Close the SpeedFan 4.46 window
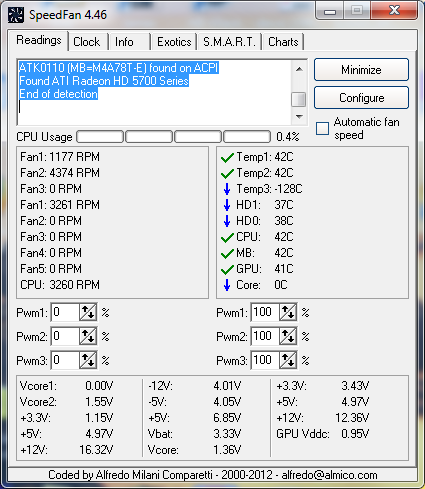Image resolution: width=425 pixels, height=489 pixels. coord(394,11)
